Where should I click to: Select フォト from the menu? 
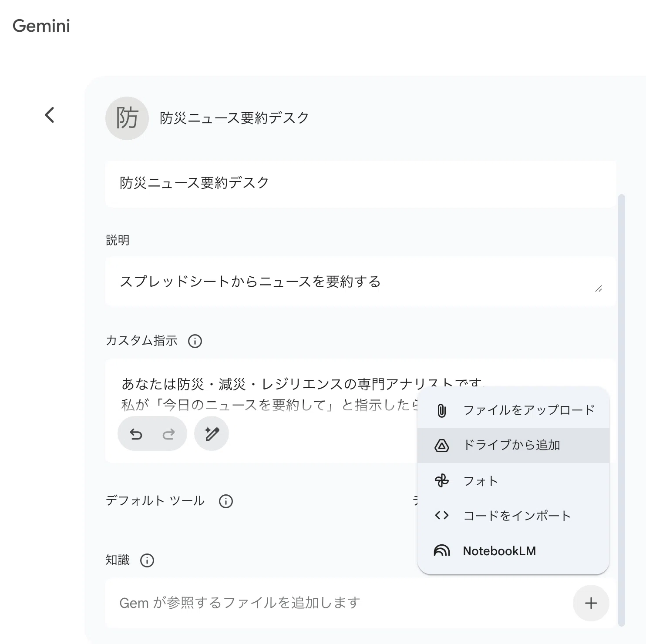click(513, 481)
